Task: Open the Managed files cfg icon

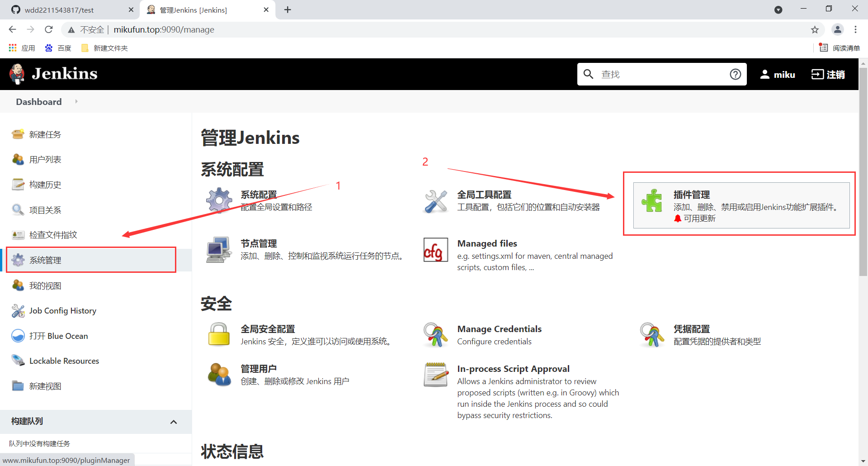Action: click(435, 250)
